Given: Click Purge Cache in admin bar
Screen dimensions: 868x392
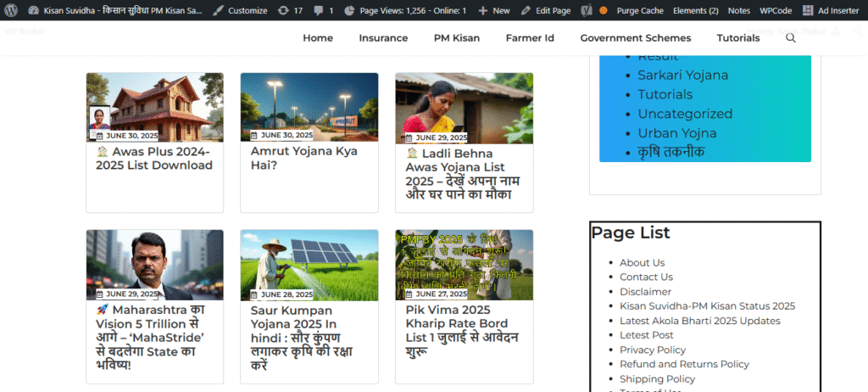Looking at the screenshot, I should (640, 10).
